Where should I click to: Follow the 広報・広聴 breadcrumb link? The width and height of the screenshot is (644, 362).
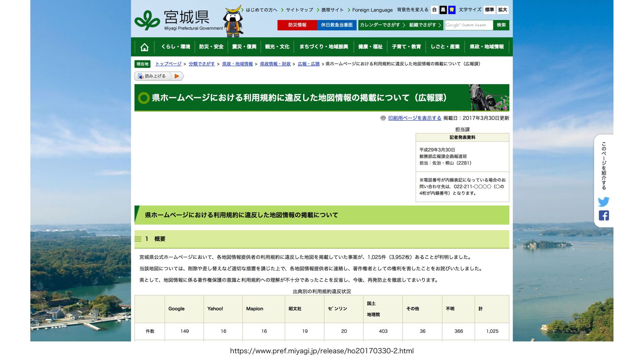pyautogui.click(x=309, y=64)
